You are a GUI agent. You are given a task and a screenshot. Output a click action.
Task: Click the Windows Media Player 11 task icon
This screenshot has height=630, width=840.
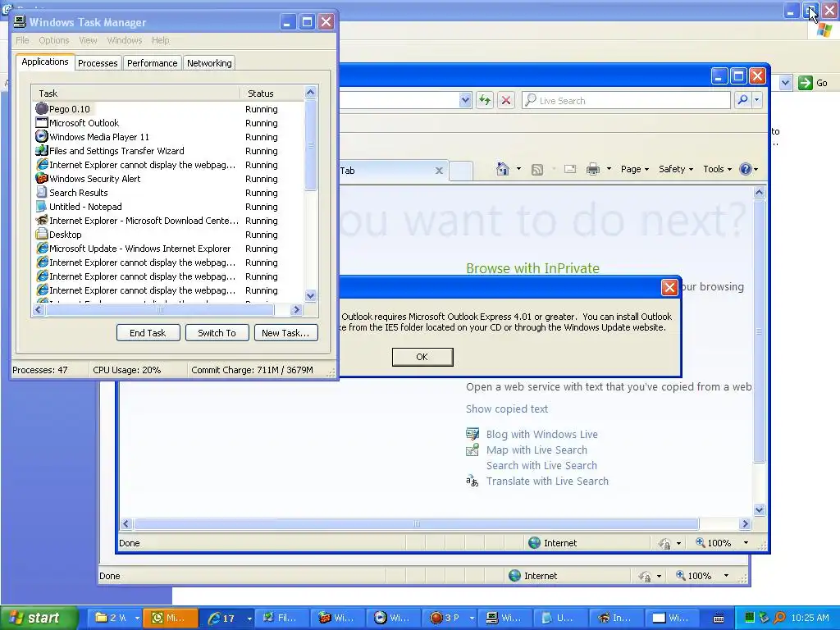(42, 137)
